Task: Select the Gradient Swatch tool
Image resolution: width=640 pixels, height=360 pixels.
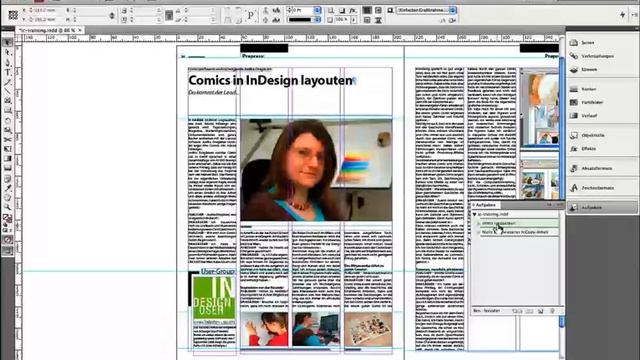Action: click(7, 159)
